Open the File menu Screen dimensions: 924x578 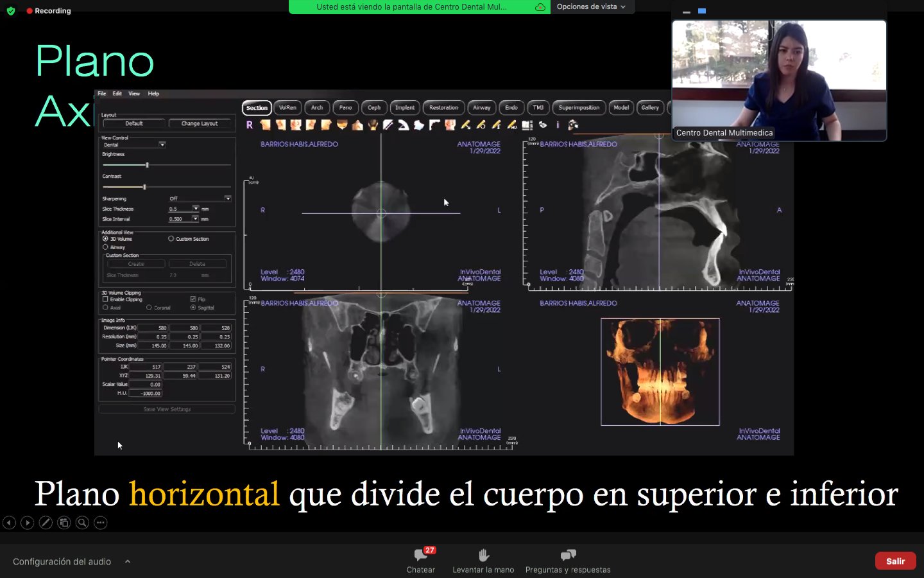102,94
